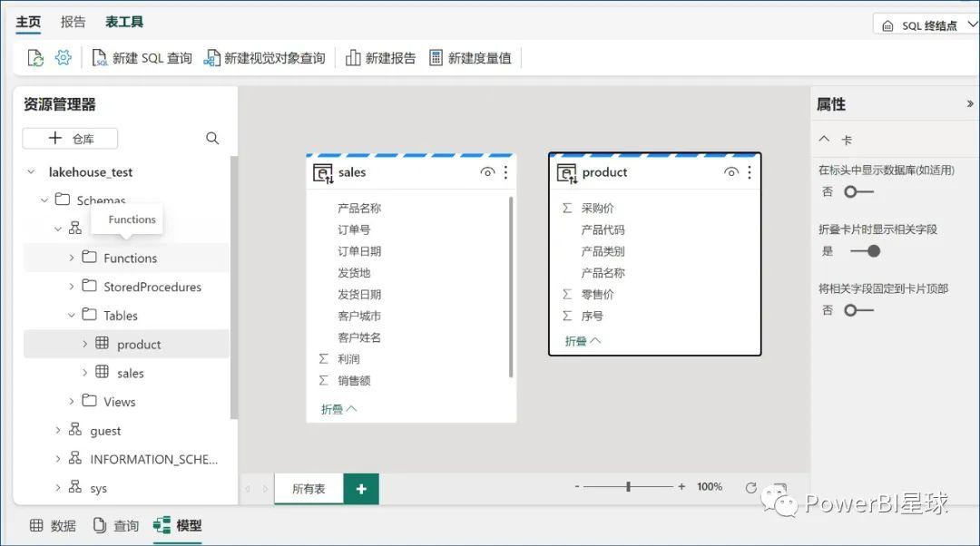Click the relationship icon on sales table header

pos(322,171)
